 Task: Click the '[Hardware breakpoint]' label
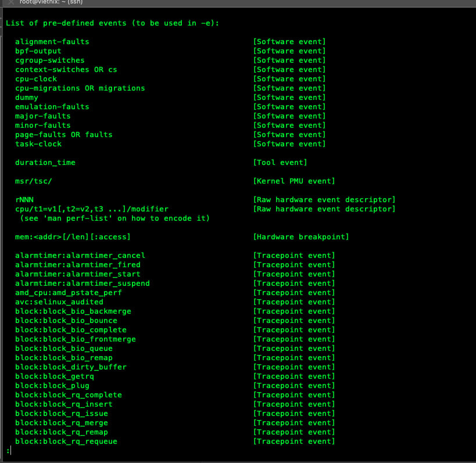click(x=301, y=236)
